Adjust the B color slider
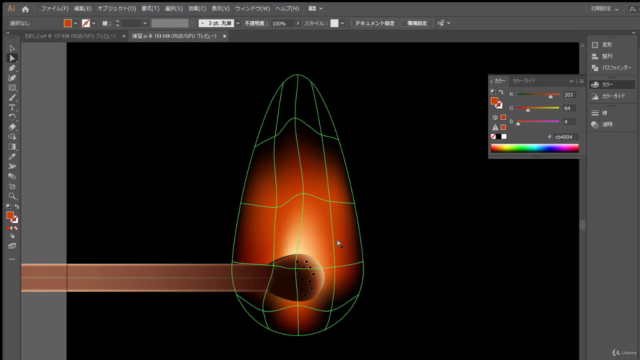 pos(538,122)
